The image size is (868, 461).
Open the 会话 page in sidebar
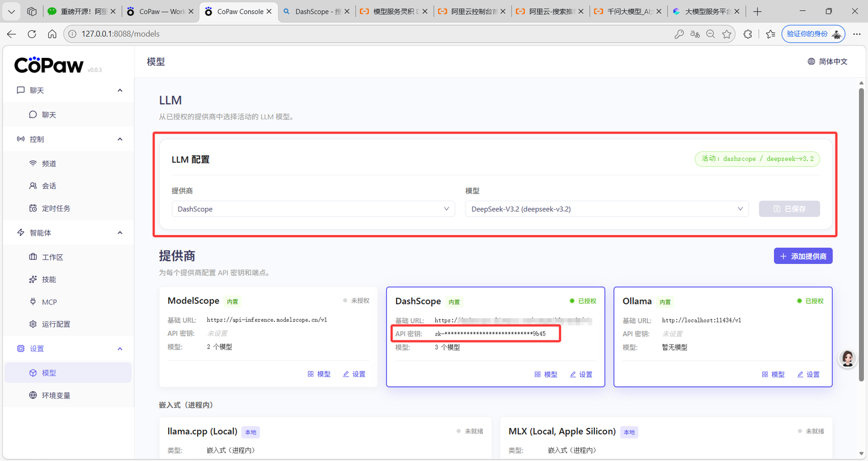[x=68, y=186]
